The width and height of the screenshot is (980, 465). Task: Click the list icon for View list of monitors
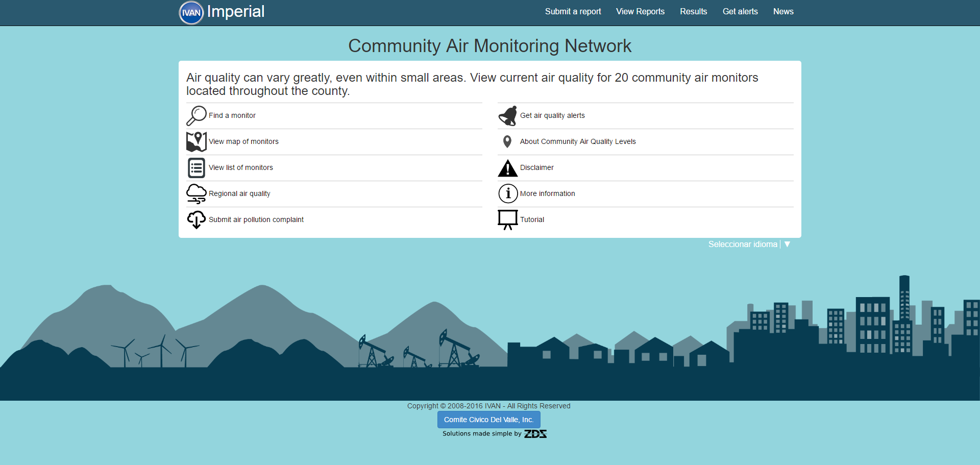196,167
